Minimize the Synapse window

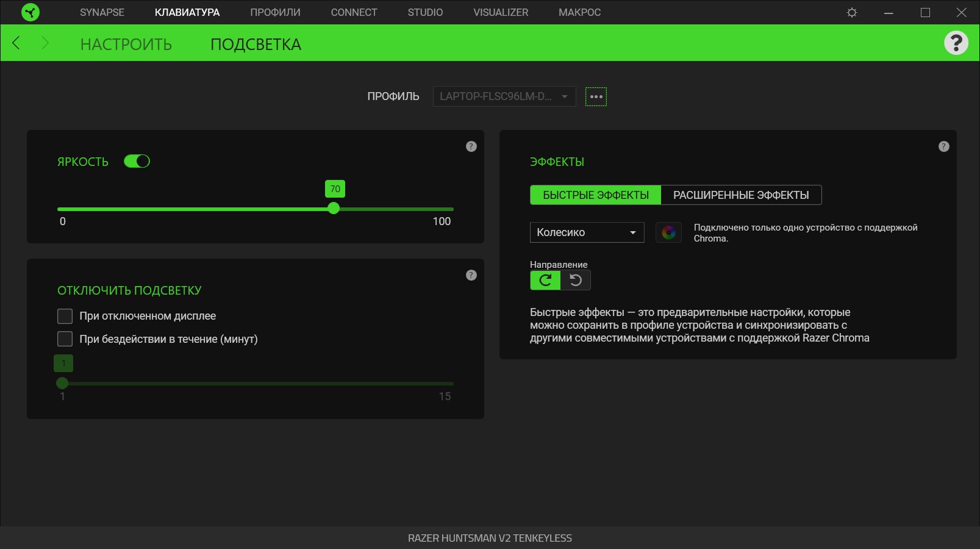tap(889, 12)
